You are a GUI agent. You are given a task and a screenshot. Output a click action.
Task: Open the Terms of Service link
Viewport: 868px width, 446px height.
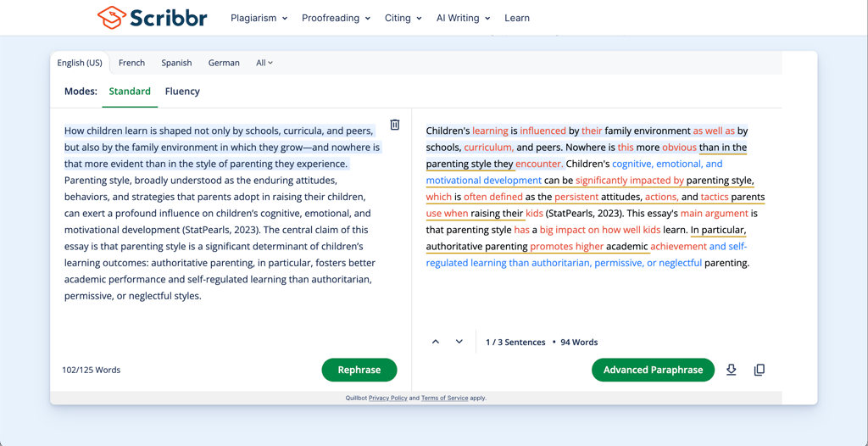(444, 398)
